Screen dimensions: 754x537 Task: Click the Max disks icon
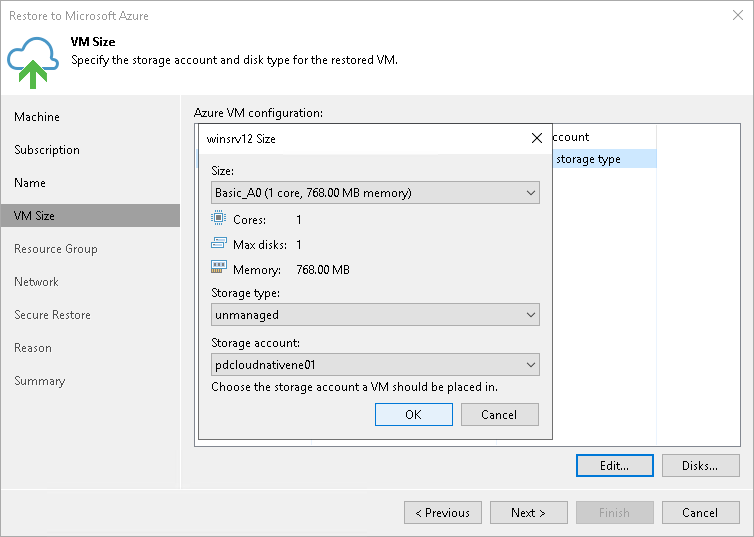click(218, 243)
